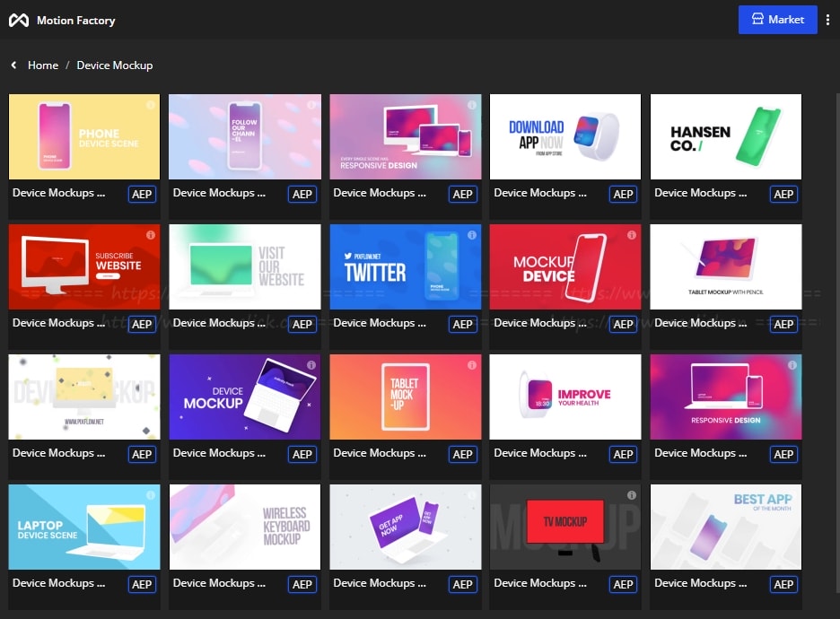840x619 pixels.
Task: Show info icon on Responsive Design thumbnail
Action: [x=471, y=105]
